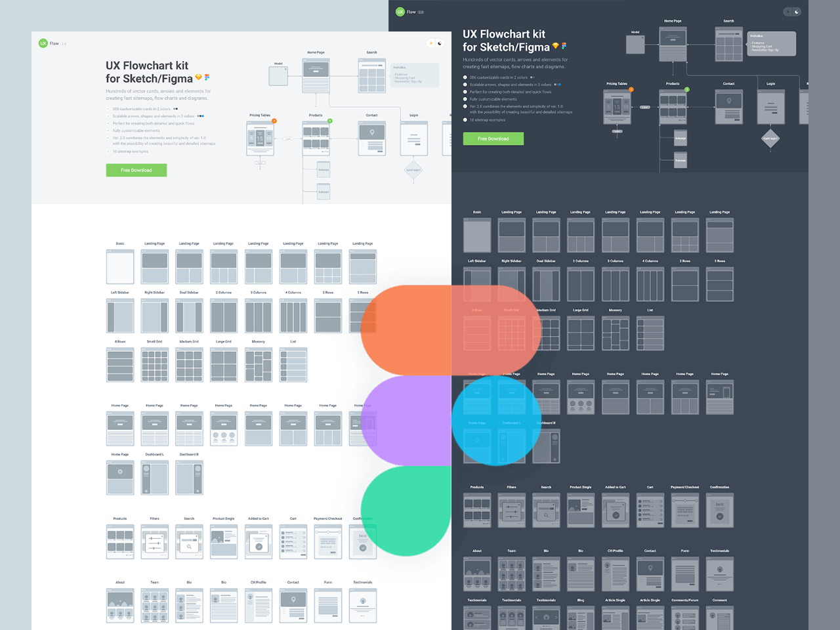The width and height of the screenshot is (840, 630).
Task: Click the Large Grid card in the dark grid
Action: (x=581, y=333)
